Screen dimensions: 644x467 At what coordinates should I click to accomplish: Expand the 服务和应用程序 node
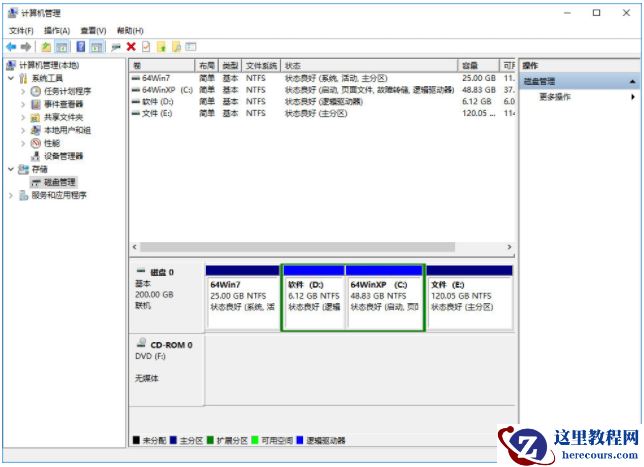[x=11, y=196]
